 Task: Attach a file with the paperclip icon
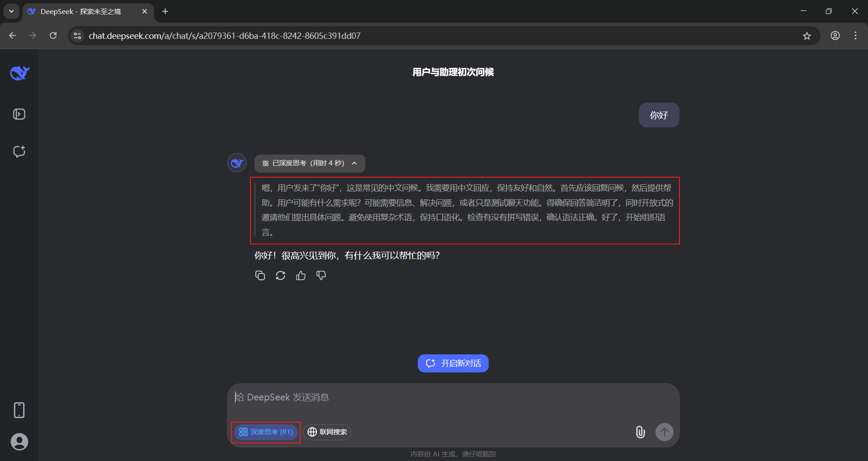(640, 432)
